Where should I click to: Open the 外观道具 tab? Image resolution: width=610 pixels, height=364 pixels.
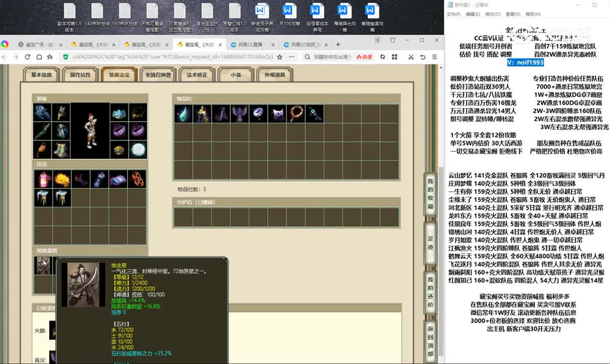[275, 75]
